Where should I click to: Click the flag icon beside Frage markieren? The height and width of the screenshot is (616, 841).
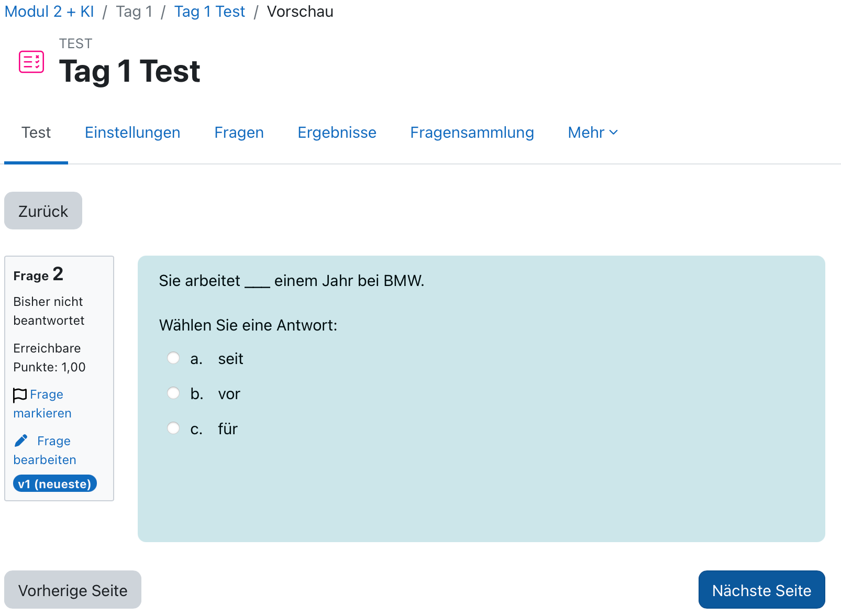pyautogui.click(x=19, y=395)
